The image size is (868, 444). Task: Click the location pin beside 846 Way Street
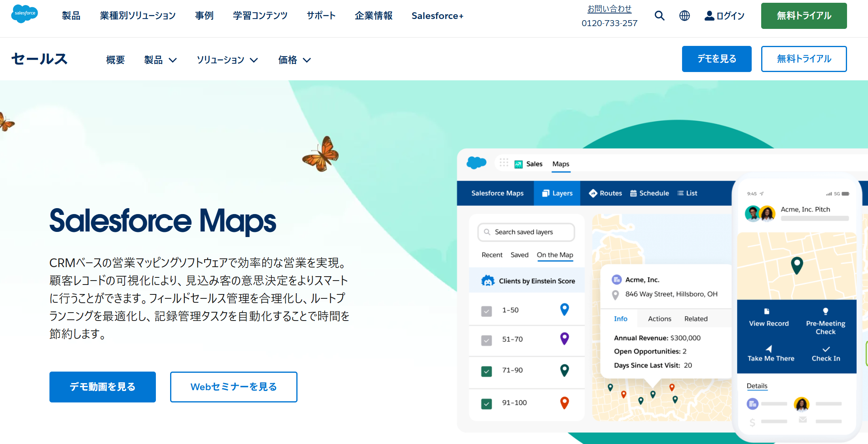tap(616, 295)
